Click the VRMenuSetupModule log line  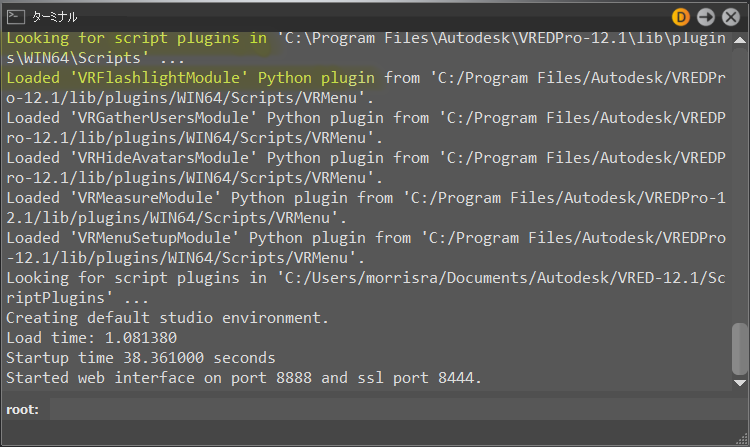click(x=366, y=248)
